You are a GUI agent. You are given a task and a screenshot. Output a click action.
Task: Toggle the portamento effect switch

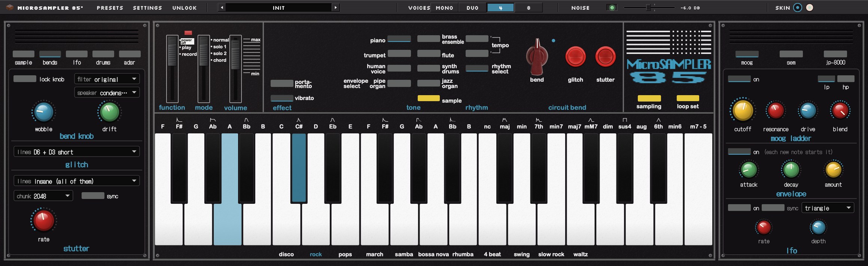[282, 83]
